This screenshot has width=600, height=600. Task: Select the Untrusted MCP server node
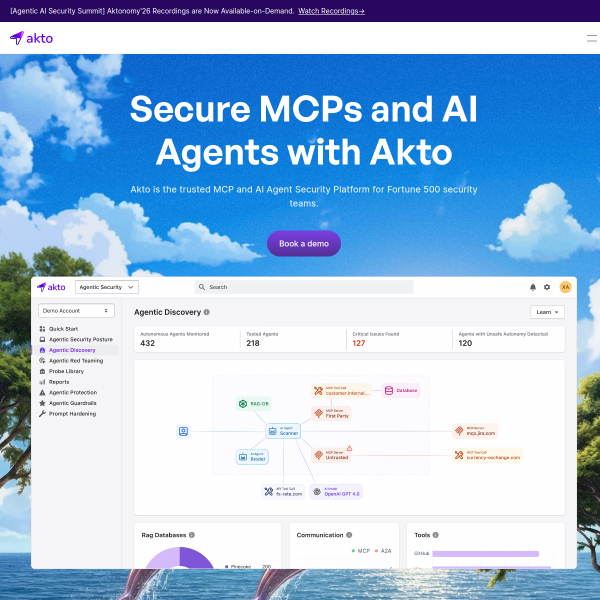click(331, 455)
